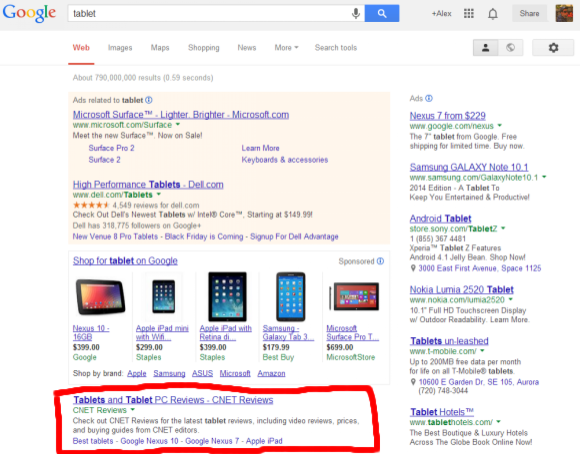Open Microsoft Surface ad headline
Viewport: 580px width, 454px height.
(181, 115)
